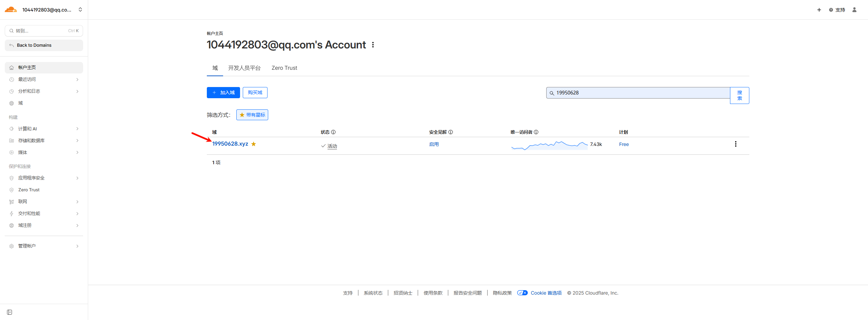Viewport: 868px width, 320px height.
Task: Open the 19950628.xyz domain link
Action: pos(230,144)
